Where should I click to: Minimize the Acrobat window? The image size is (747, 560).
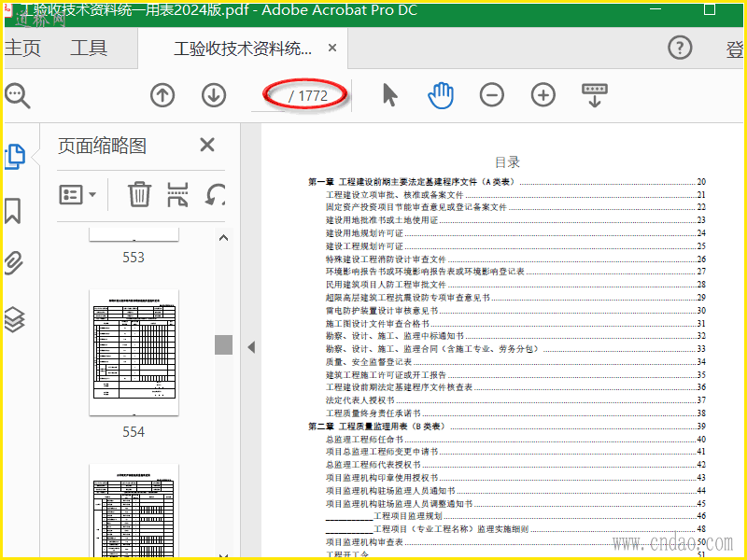tap(655, 9)
